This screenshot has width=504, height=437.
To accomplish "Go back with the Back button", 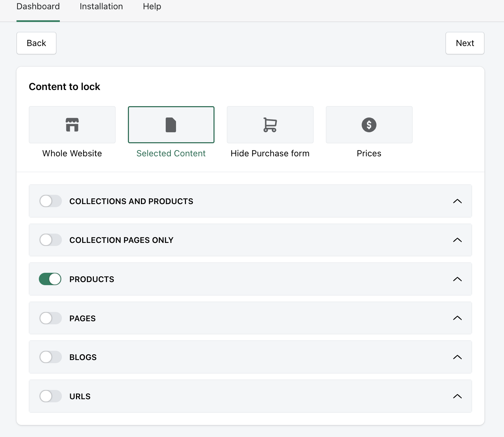I will [x=36, y=43].
